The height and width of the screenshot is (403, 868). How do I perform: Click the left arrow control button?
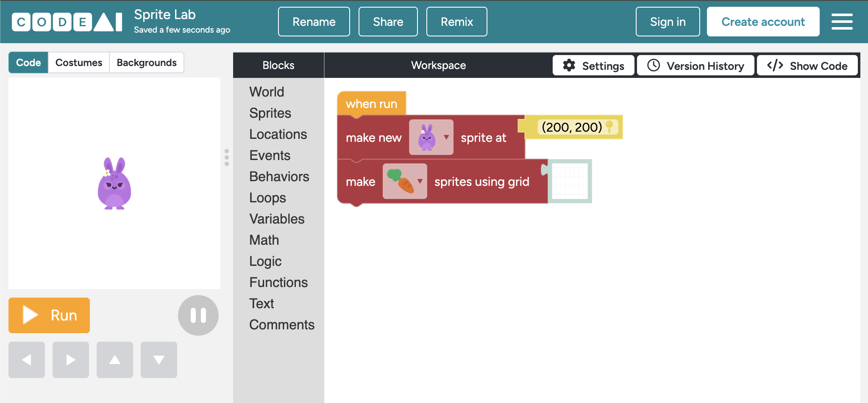point(27,359)
